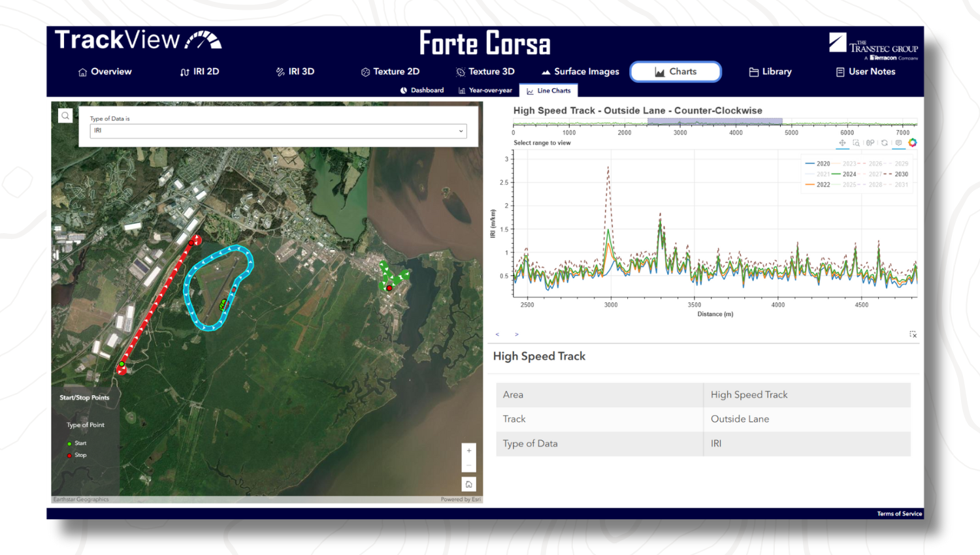This screenshot has width=980, height=555.
Task: Click the Charts bar graph icon
Action: point(660,72)
